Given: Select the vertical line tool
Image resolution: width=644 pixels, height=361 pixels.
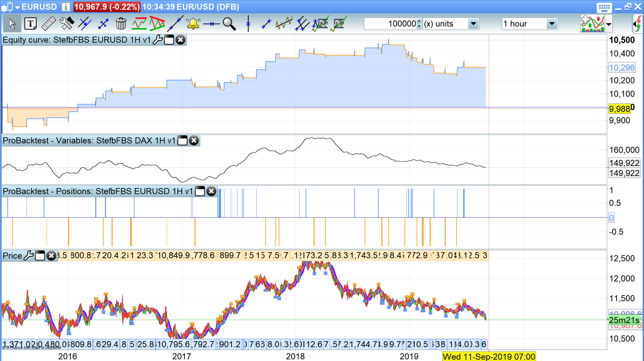Looking at the screenshot, I should [248, 24].
